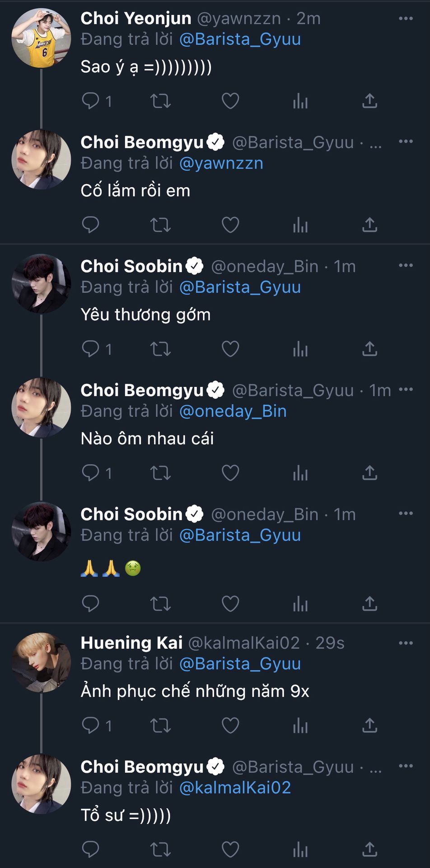Open more options on "Yêu thương gớm" tweet
430x868 pixels.
(406, 266)
